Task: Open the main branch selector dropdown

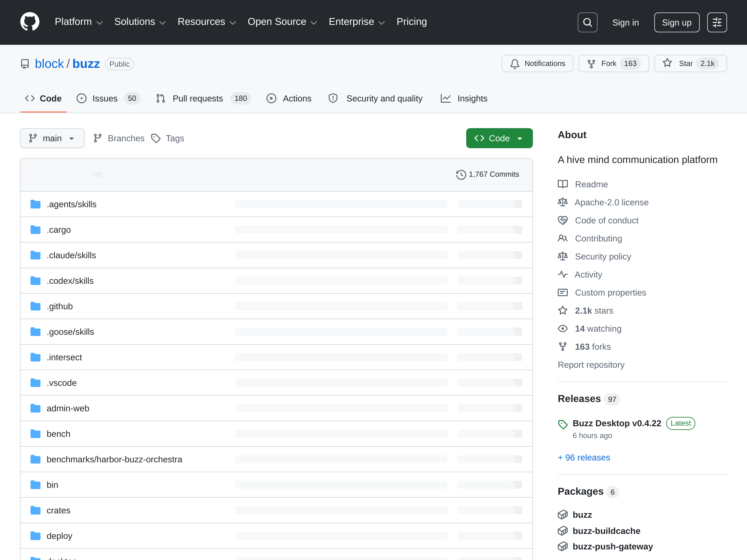Action: (x=52, y=138)
